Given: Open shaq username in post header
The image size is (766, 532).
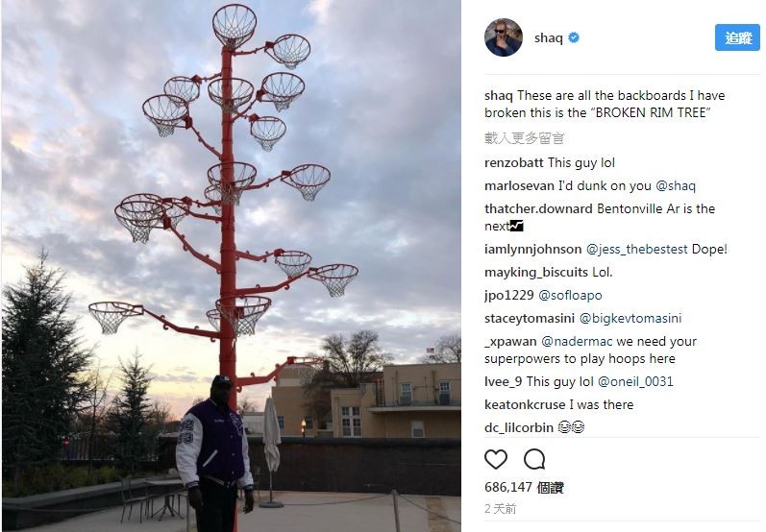Looking at the screenshot, I should click(548, 38).
